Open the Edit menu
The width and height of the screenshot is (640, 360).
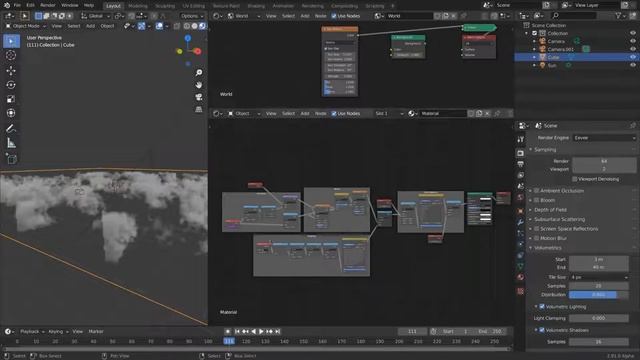pyautogui.click(x=30, y=5)
